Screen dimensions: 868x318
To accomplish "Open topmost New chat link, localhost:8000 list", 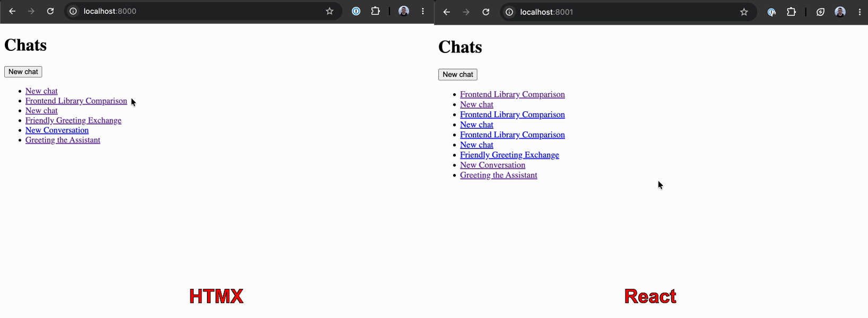I will click(x=41, y=91).
